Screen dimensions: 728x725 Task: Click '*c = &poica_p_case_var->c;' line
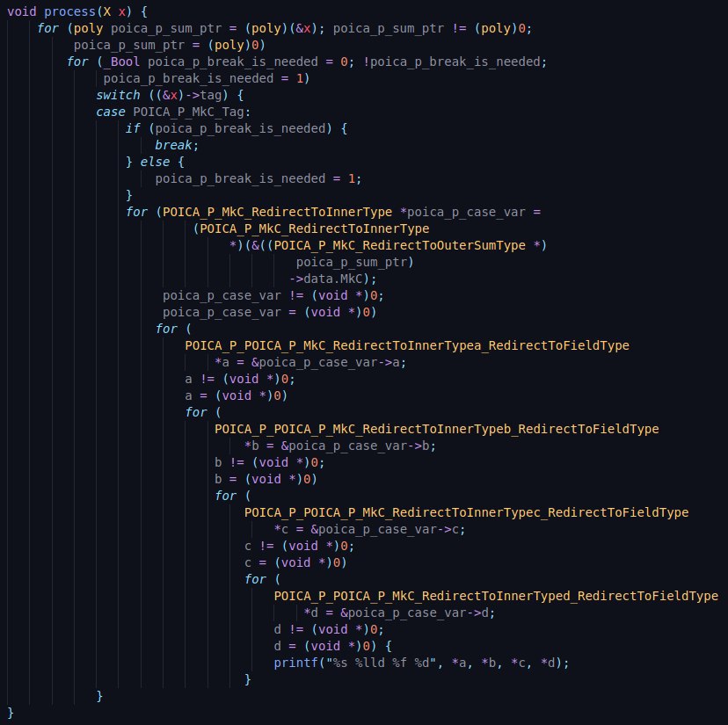tap(370, 530)
